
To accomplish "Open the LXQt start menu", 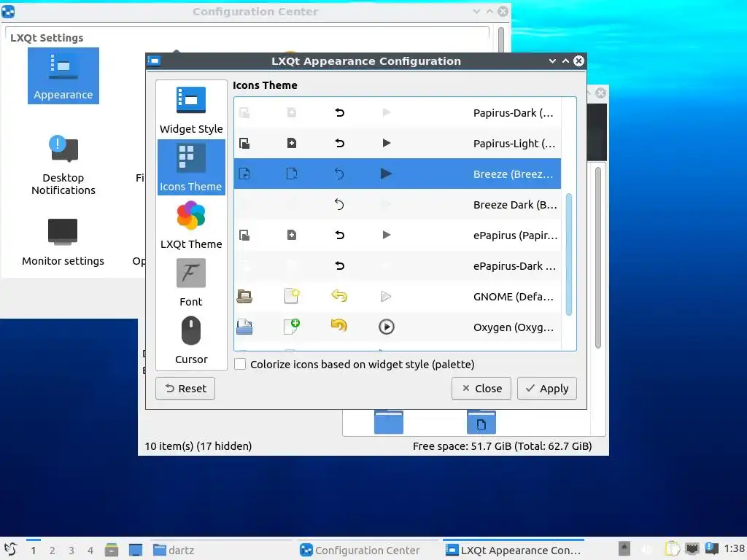I will [x=10, y=550].
